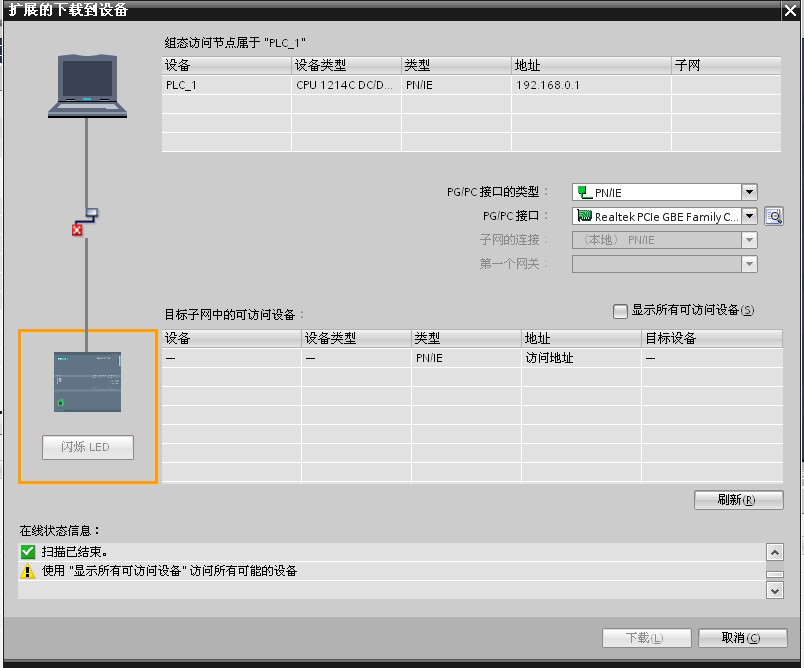The height and width of the screenshot is (668, 804).
Task: Click the PG/PC laptop icon
Action: click(87, 87)
